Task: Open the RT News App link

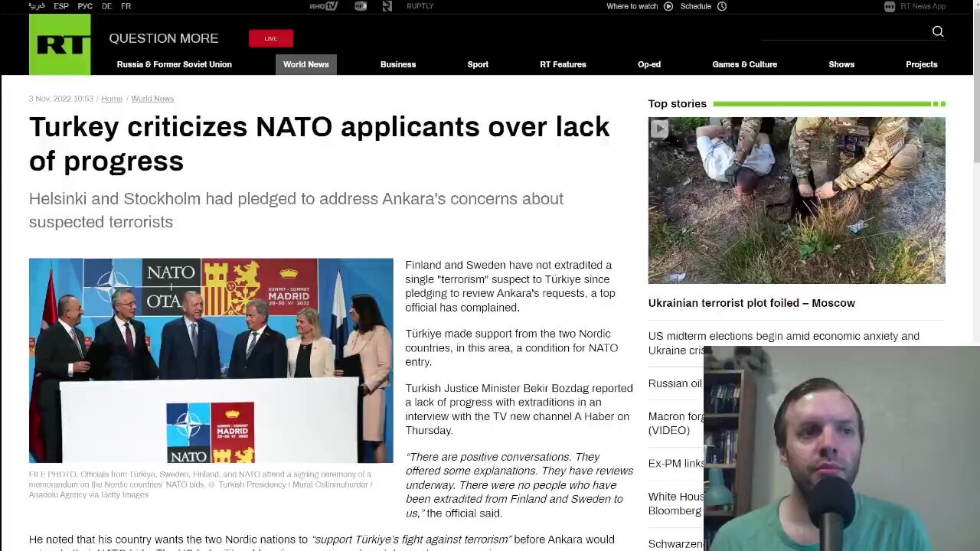Action: pyautogui.click(x=923, y=6)
